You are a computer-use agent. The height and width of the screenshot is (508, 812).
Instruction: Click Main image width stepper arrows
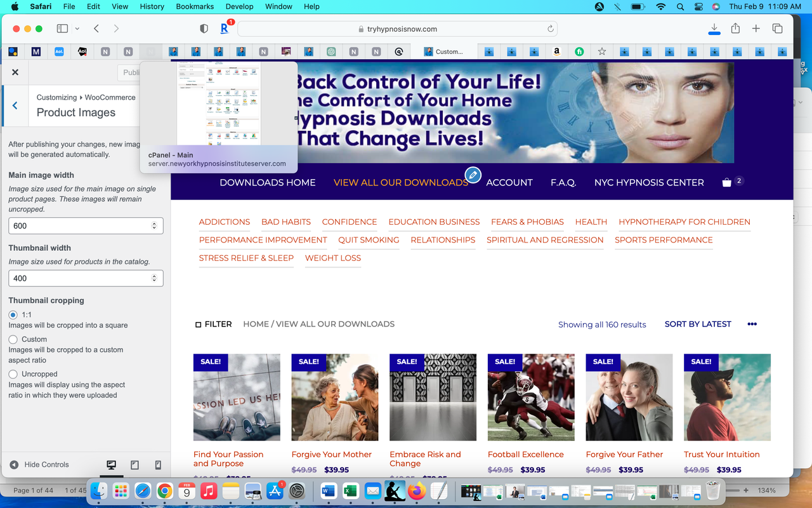tap(154, 225)
